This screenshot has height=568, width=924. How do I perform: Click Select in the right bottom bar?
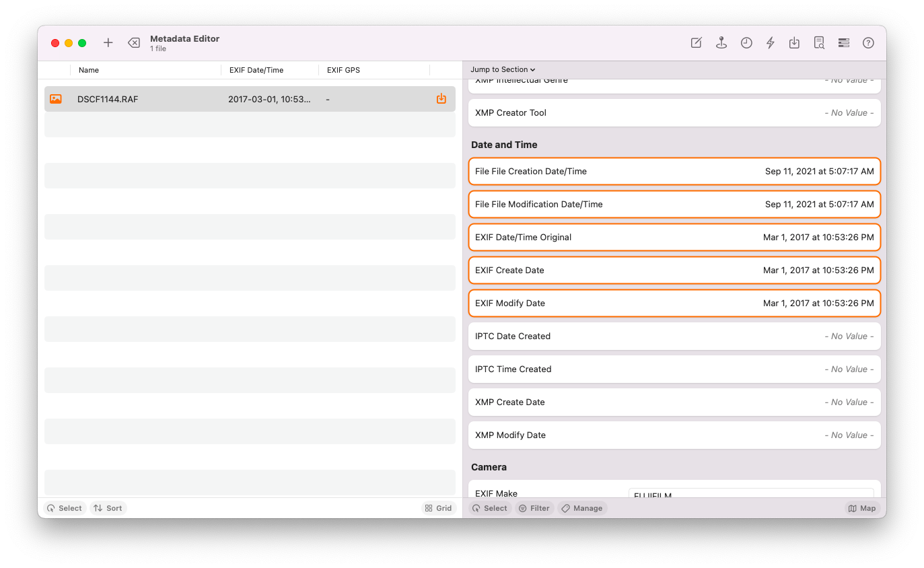pyautogui.click(x=490, y=508)
